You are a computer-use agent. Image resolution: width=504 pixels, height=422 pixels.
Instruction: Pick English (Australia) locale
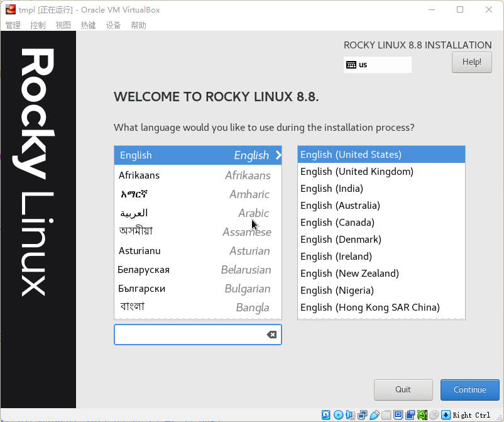pyautogui.click(x=381, y=206)
